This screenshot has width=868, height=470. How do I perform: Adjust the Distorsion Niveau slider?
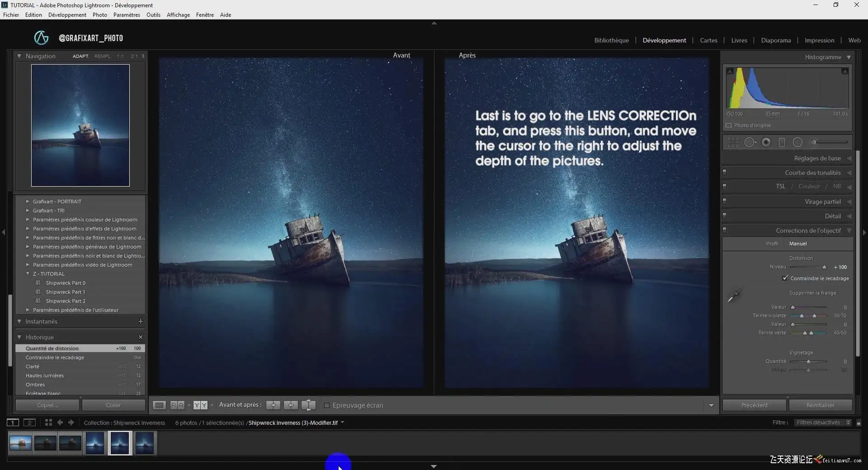click(x=824, y=267)
